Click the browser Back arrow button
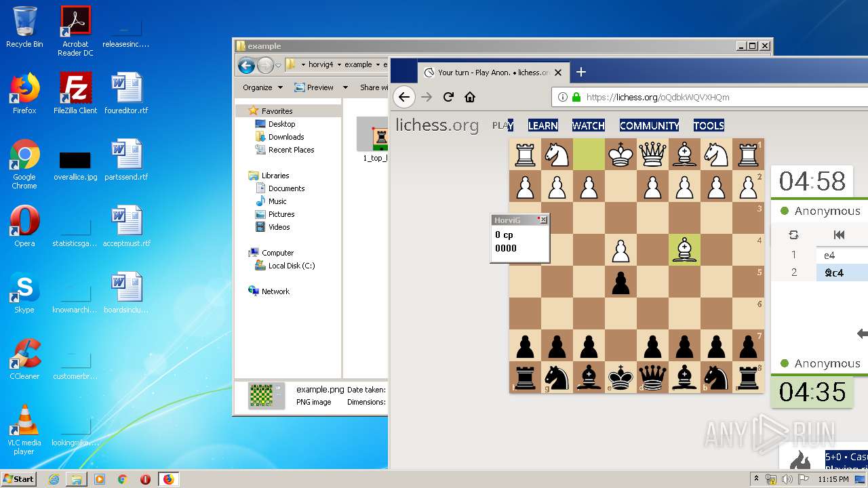868x488 pixels. 404,97
